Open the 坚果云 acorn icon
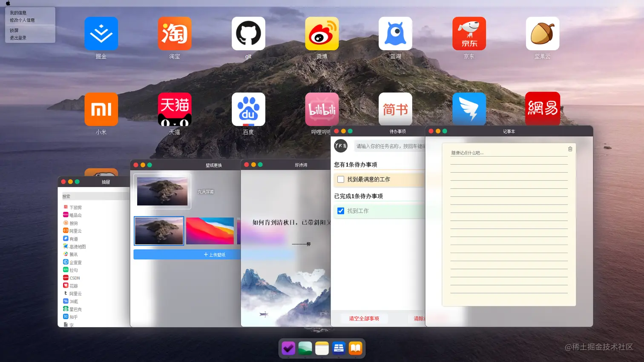 pos(543,34)
